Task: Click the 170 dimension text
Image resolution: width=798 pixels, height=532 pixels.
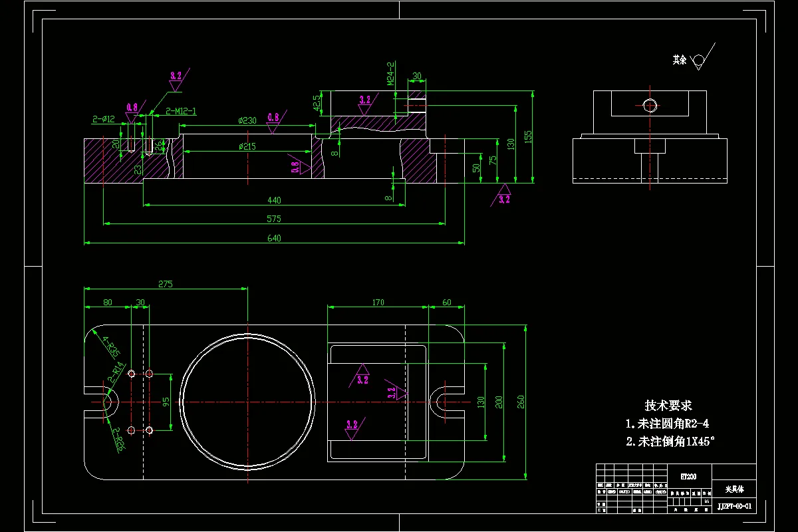Action: click(378, 303)
